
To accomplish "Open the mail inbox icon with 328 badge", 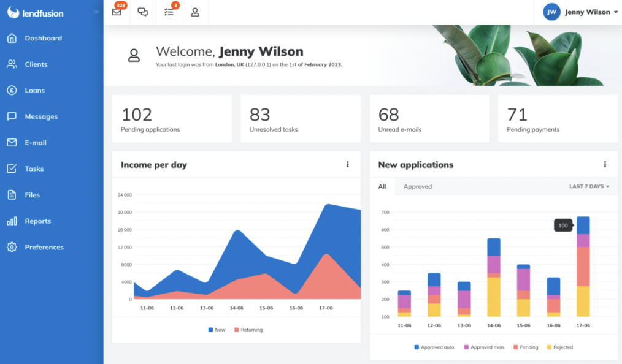I will point(117,12).
